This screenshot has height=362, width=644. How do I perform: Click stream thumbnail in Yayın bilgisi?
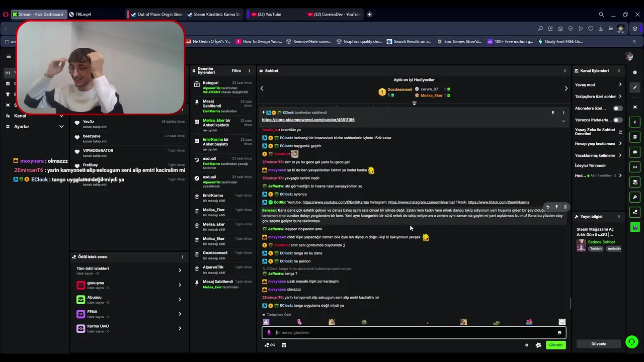[581, 245]
